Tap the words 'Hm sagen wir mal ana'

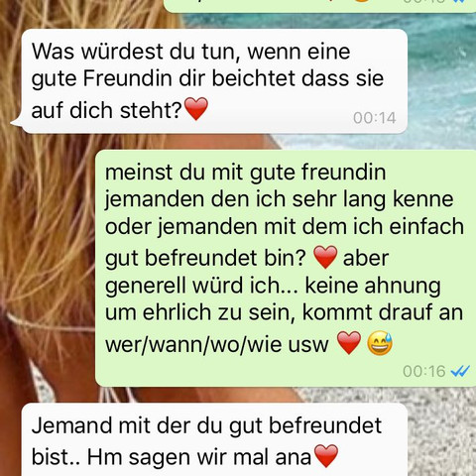[x=199, y=457]
